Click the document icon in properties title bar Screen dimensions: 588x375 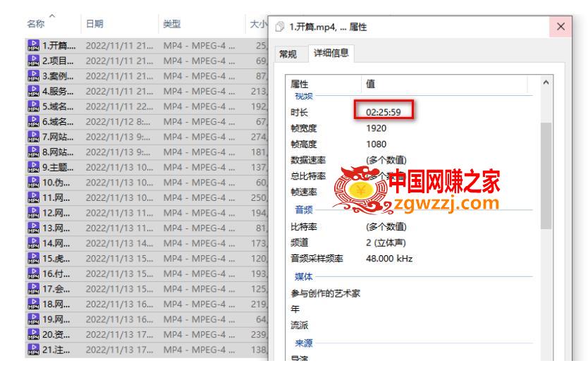[x=280, y=27]
